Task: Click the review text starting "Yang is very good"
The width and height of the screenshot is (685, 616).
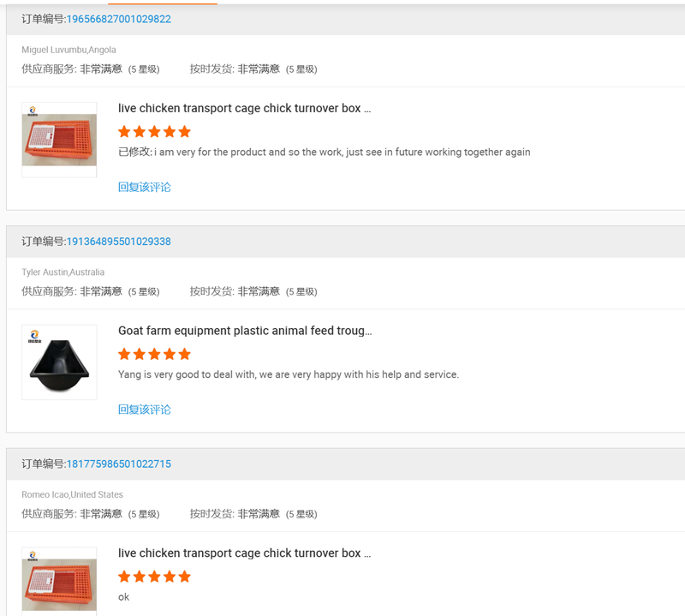Action: [x=288, y=374]
